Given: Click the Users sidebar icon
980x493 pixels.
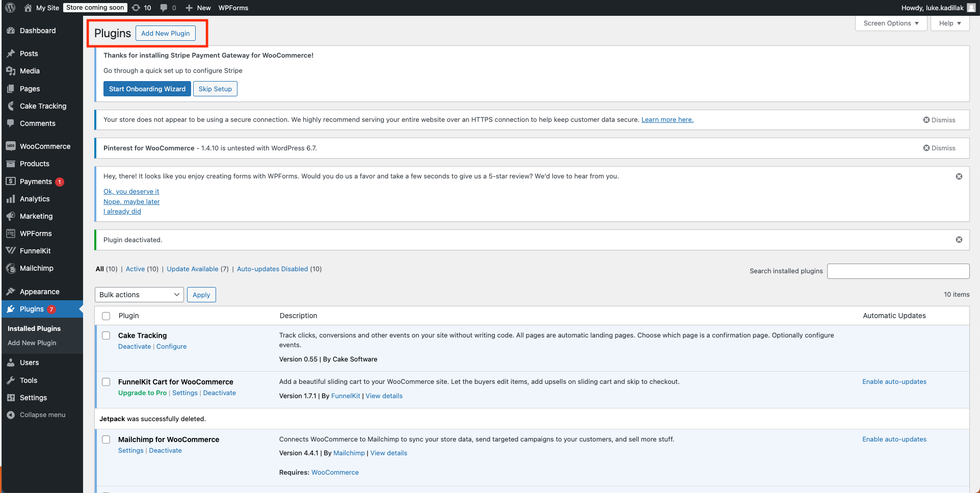Looking at the screenshot, I should 11,362.
